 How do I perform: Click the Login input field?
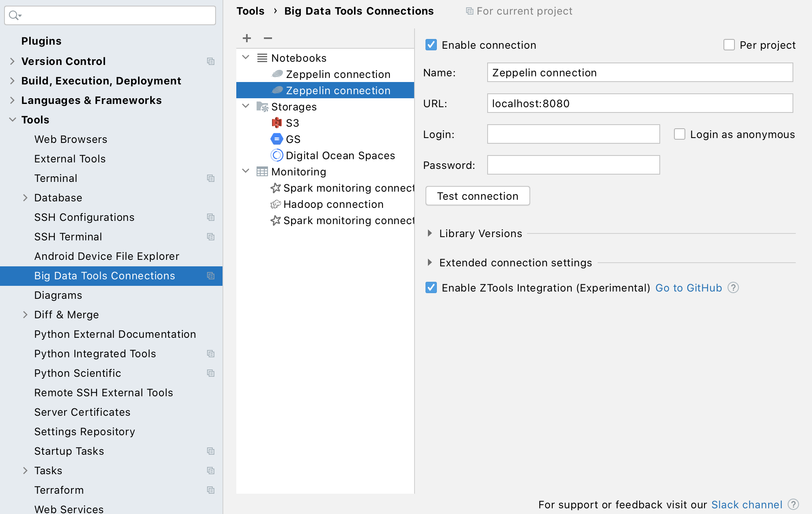coord(573,134)
